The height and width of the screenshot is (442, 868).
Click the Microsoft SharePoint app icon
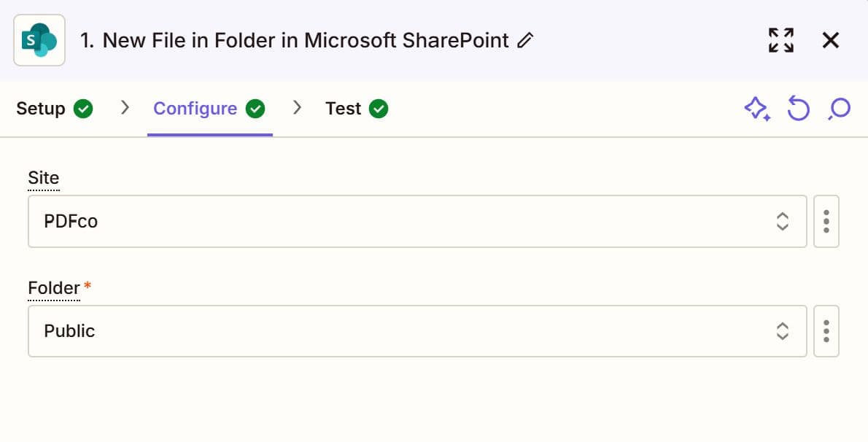39,40
